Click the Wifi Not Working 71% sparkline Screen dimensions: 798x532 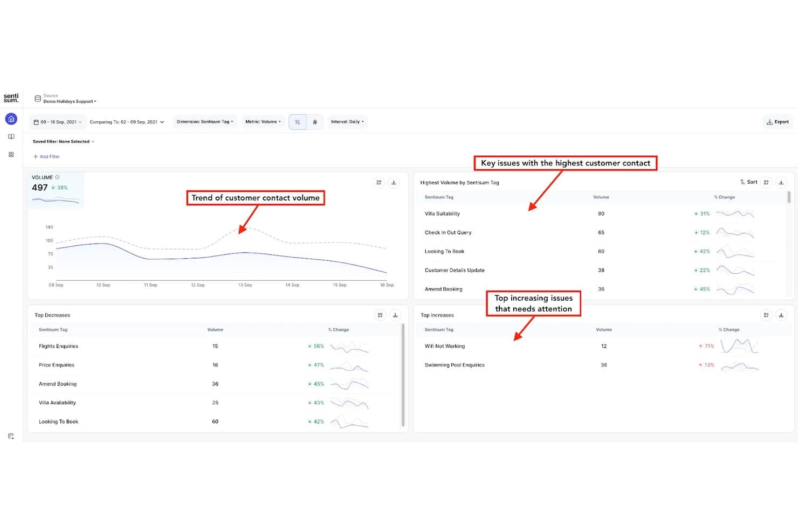pos(740,346)
